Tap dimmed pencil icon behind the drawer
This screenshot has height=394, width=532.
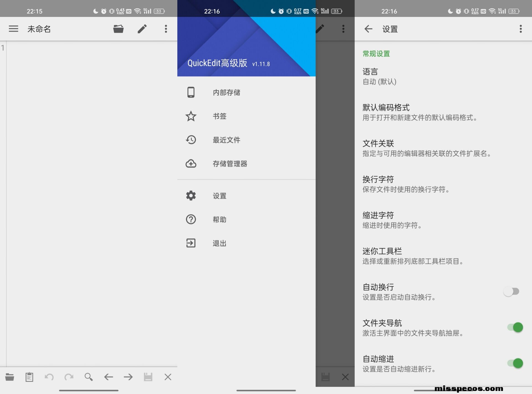coord(320,29)
